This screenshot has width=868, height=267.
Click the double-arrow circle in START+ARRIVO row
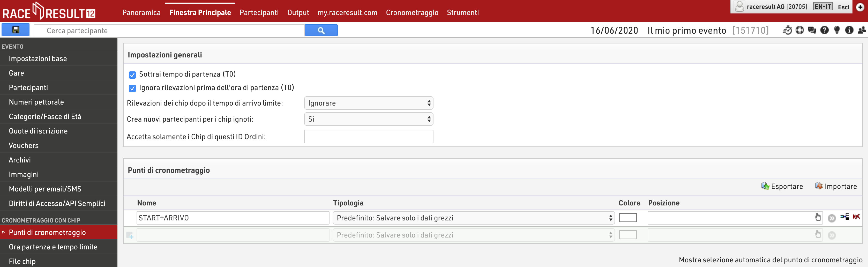click(832, 218)
